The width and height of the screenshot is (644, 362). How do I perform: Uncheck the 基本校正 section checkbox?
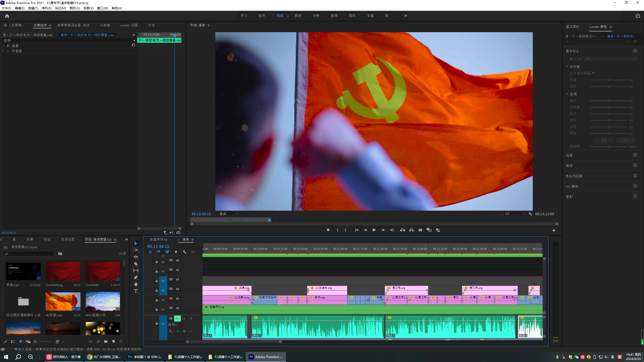click(x=635, y=51)
